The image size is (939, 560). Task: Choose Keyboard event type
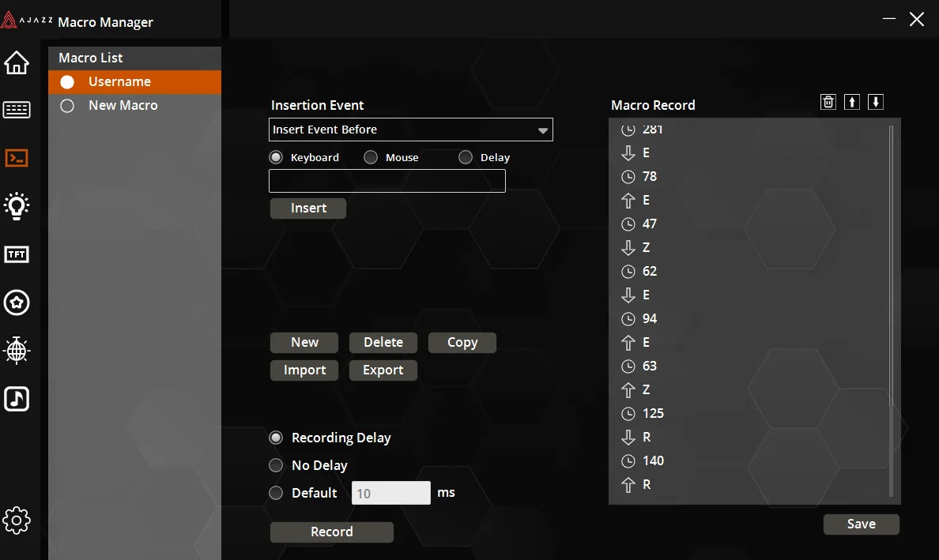[276, 157]
